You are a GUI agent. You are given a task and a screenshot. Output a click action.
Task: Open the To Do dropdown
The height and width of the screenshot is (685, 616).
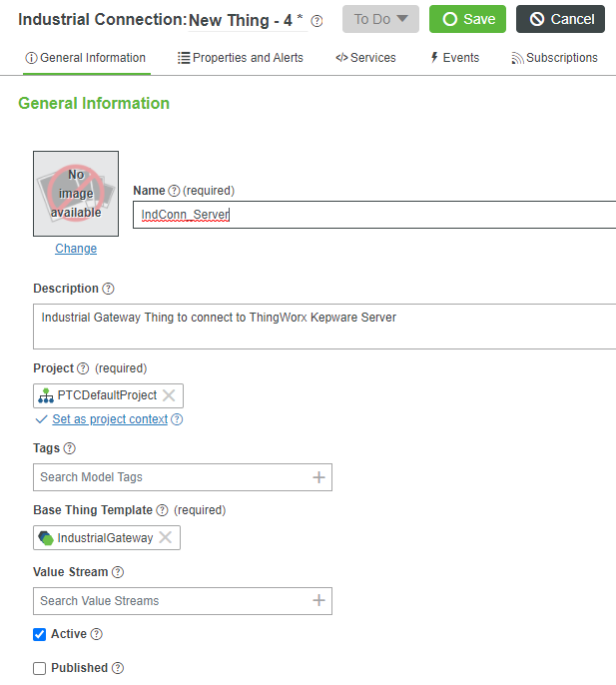[380, 19]
